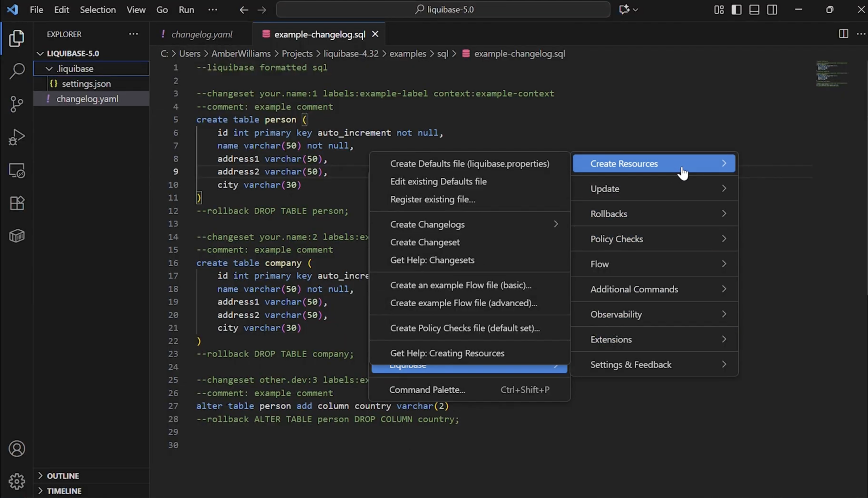Open additional menu bar items ellipsis

tap(212, 10)
